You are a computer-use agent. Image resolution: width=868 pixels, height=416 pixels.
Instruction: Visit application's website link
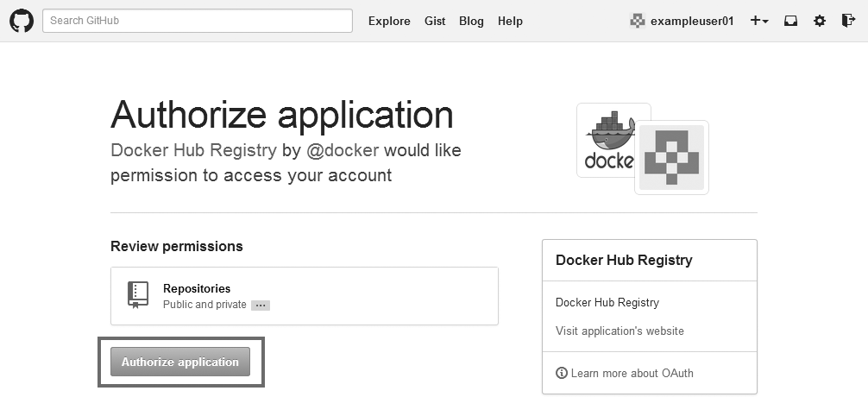(x=620, y=331)
